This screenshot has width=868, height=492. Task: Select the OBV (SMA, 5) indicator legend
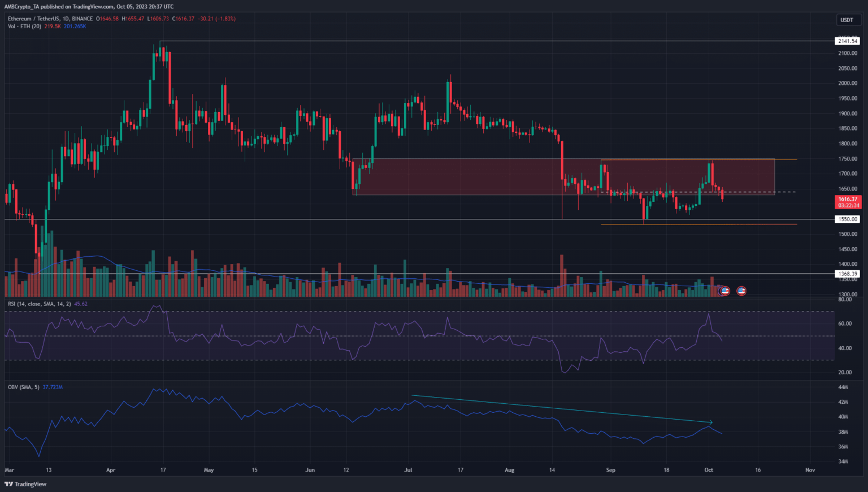click(23, 387)
